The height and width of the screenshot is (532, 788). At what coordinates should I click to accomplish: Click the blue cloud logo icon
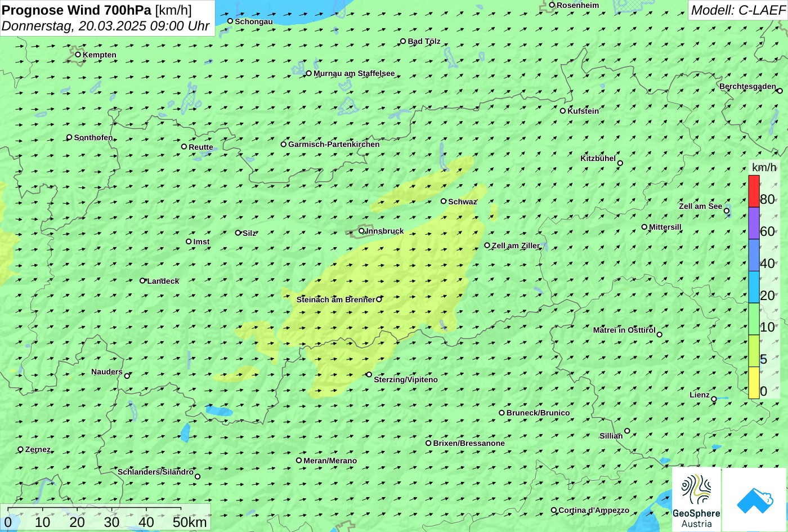coord(754,499)
